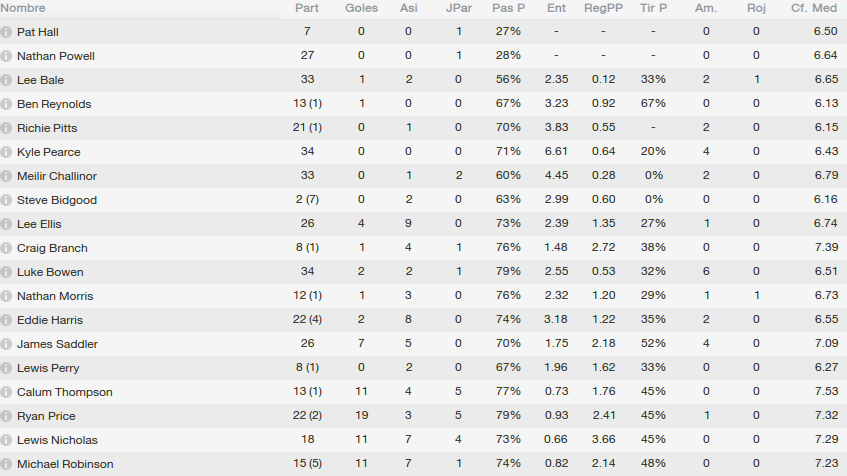
Task: Open Craig Branch's info icon
Action: [6, 249]
